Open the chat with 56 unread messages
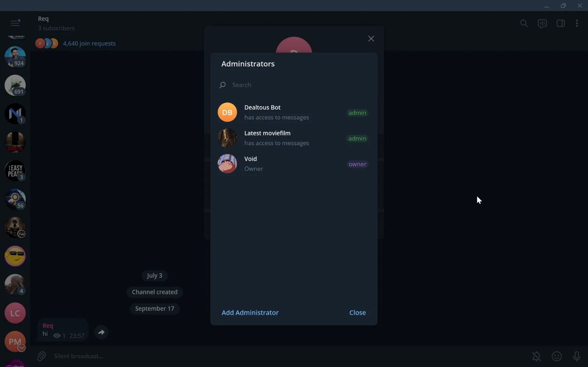 pyautogui.click(x=15, y=199)
